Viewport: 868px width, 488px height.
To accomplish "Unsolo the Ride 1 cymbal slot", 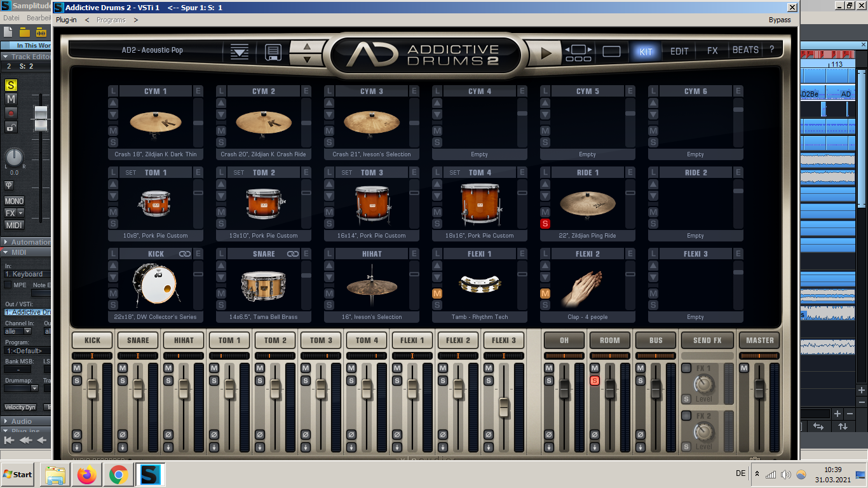I will 545,224.
